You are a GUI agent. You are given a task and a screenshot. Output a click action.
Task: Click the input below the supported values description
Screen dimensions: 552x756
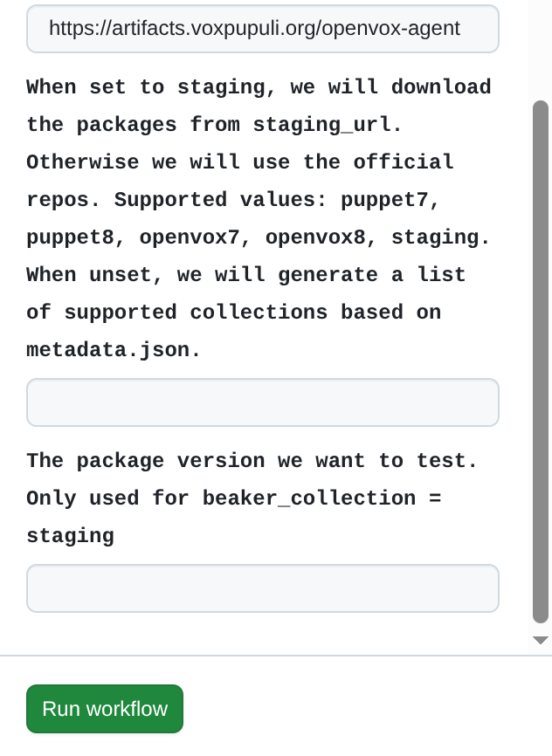(262, 402)
